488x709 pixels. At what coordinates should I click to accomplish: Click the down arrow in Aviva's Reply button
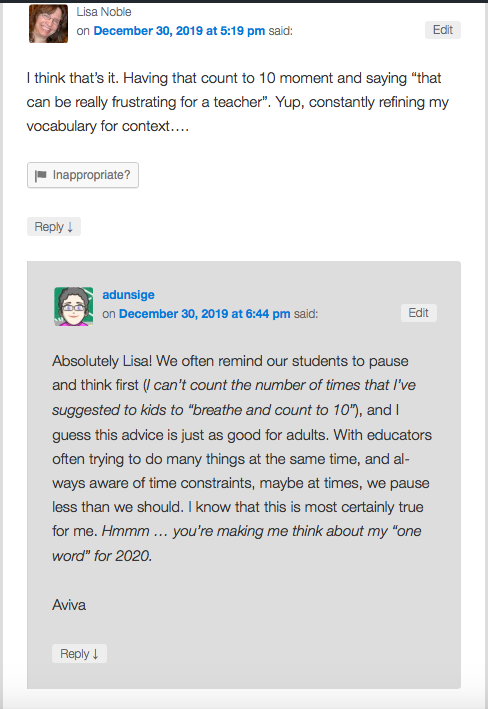(x=95, y=654)
